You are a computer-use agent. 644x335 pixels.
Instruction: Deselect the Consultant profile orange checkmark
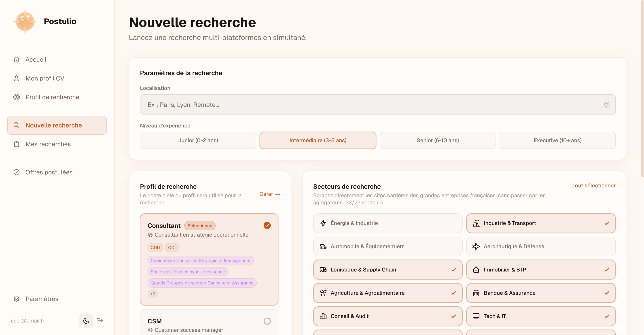point(267,225)
